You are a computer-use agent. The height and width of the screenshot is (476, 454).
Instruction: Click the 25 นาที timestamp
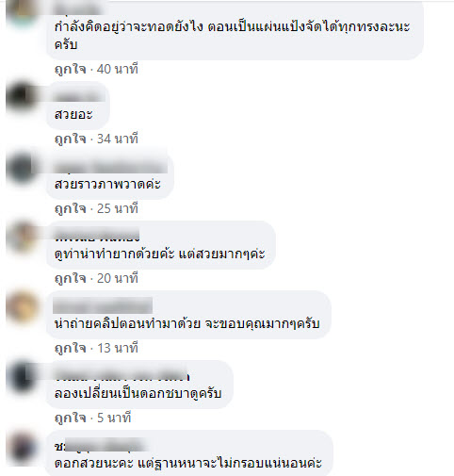(118, 208)
